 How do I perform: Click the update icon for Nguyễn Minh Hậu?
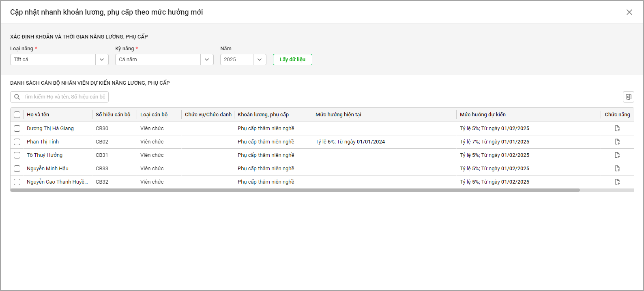pos(617,169)
